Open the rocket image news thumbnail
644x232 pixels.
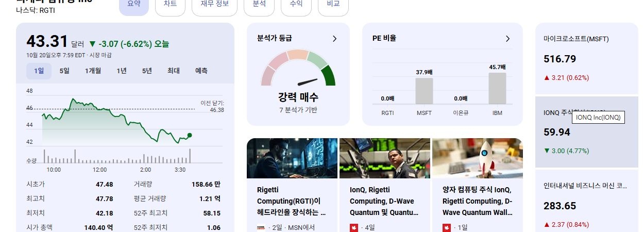pos(478,158)
